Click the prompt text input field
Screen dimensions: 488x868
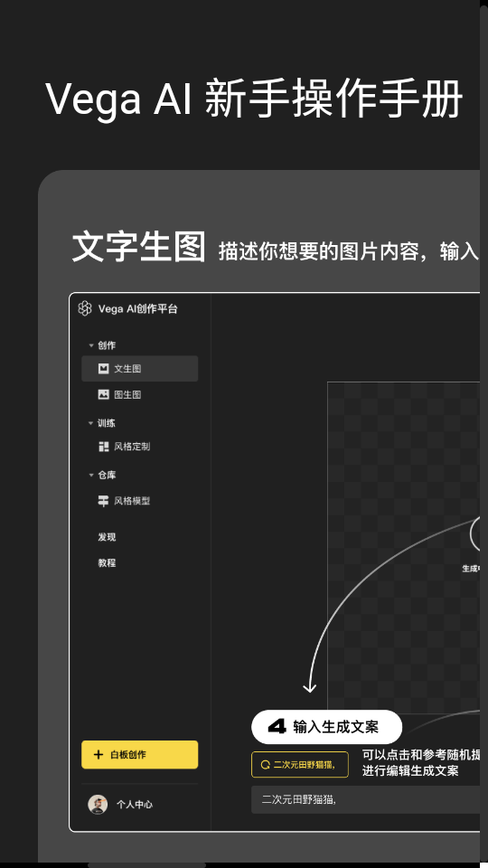(366, 799)
